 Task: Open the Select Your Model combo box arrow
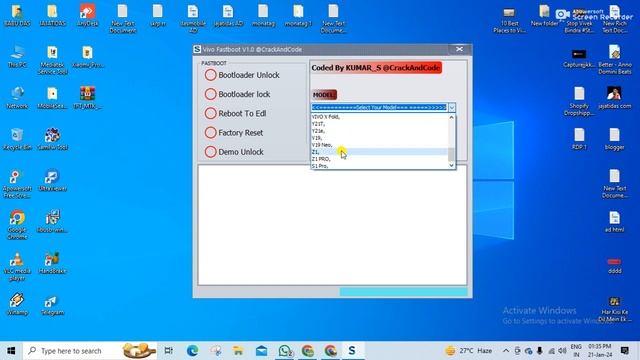click(x=452, y=107)
